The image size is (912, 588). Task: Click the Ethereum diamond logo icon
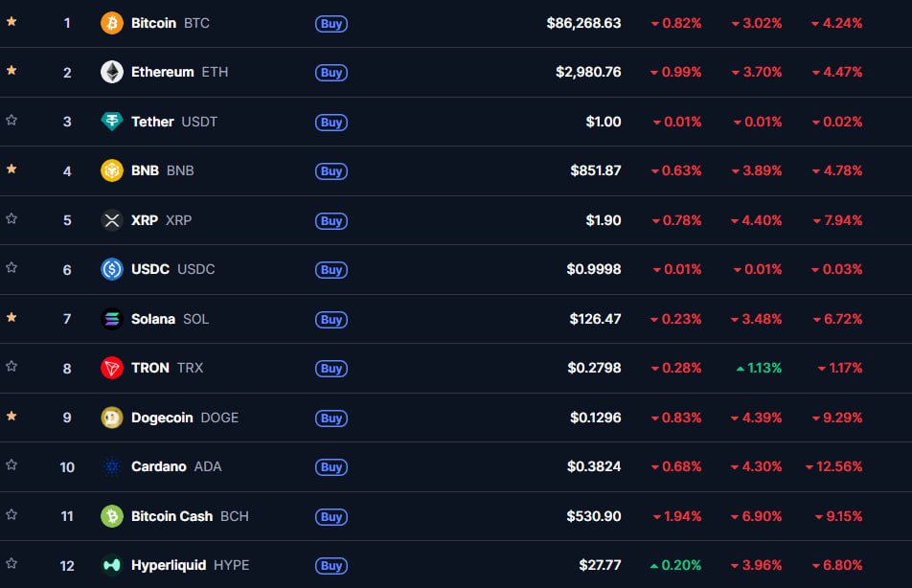[x=112, y=72]
